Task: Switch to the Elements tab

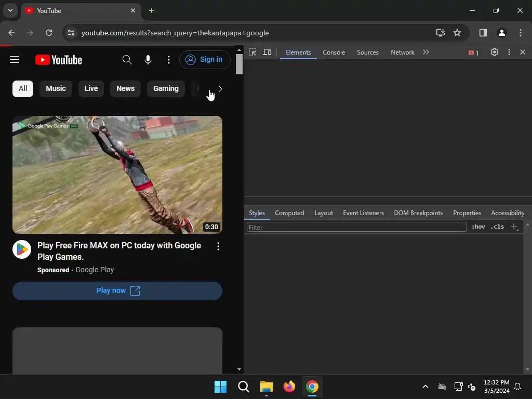Action: coord(298,52)
